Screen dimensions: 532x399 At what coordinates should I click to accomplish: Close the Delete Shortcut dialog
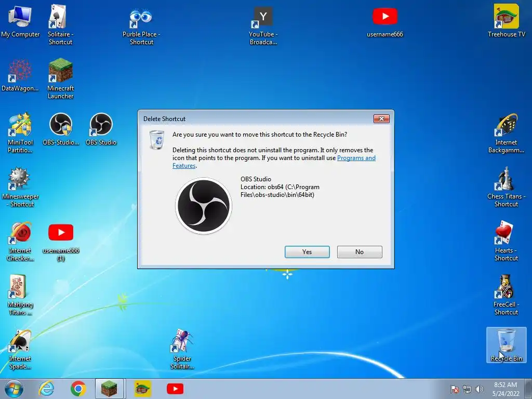pyautogui.click(x=381, y=118)
